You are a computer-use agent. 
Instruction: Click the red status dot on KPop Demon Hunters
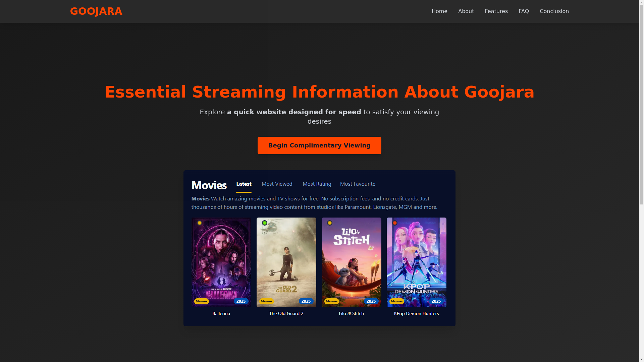395,223
